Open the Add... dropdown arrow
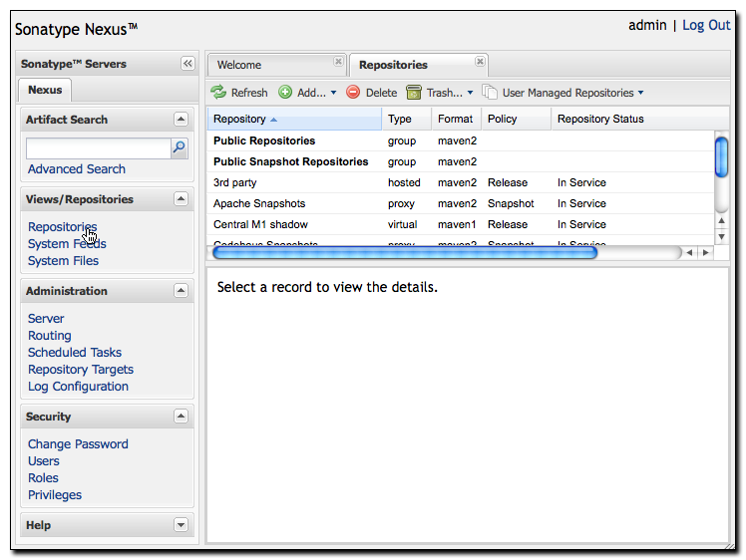This screenshot has height=560, width=746. click(333, 93)
